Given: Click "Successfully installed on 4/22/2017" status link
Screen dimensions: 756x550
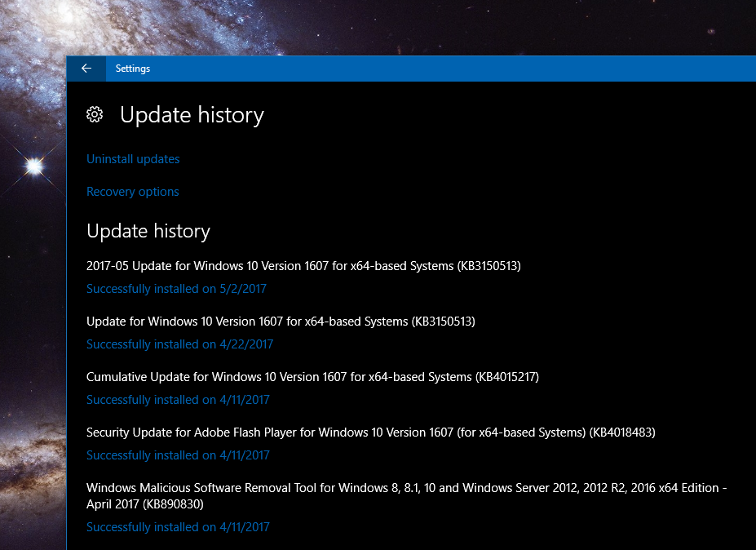Looking at the screenshot, I should coord(179,344).
